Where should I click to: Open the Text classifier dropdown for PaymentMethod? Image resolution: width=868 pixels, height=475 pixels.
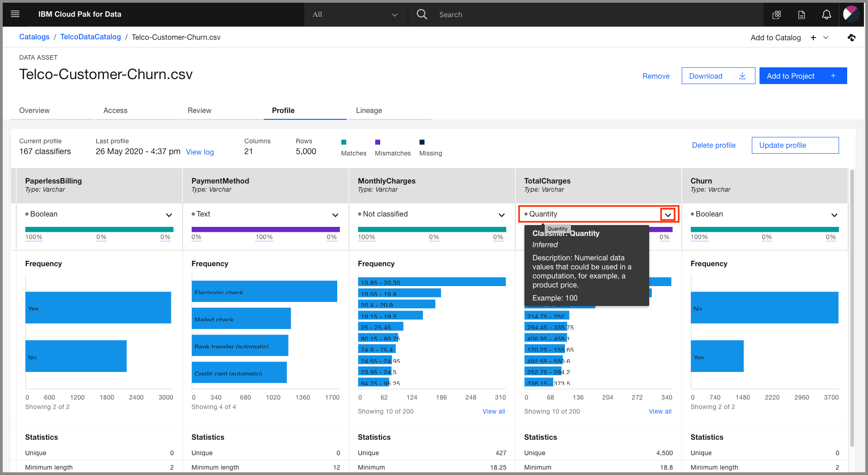[x=335, y=215]
